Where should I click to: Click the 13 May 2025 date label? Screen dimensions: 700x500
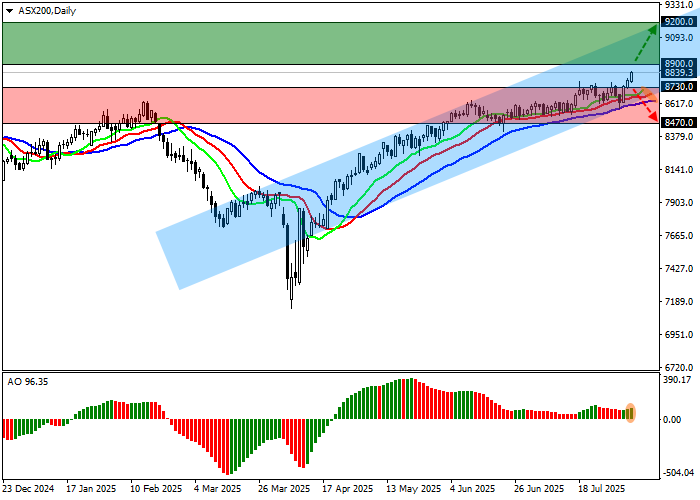click(413, 489)
